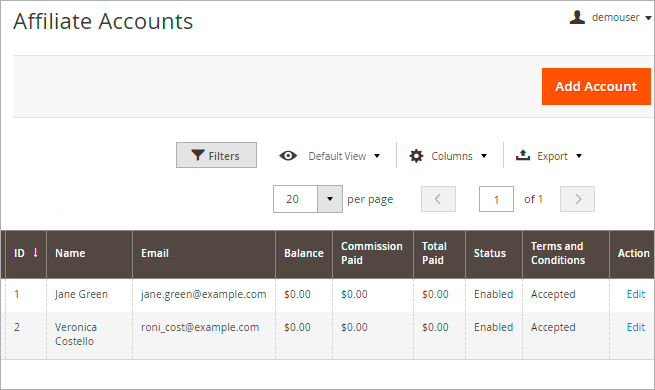Viewport: 655px width, 390px height.
Task: Click the current page number field
Action: pos(496,199)
